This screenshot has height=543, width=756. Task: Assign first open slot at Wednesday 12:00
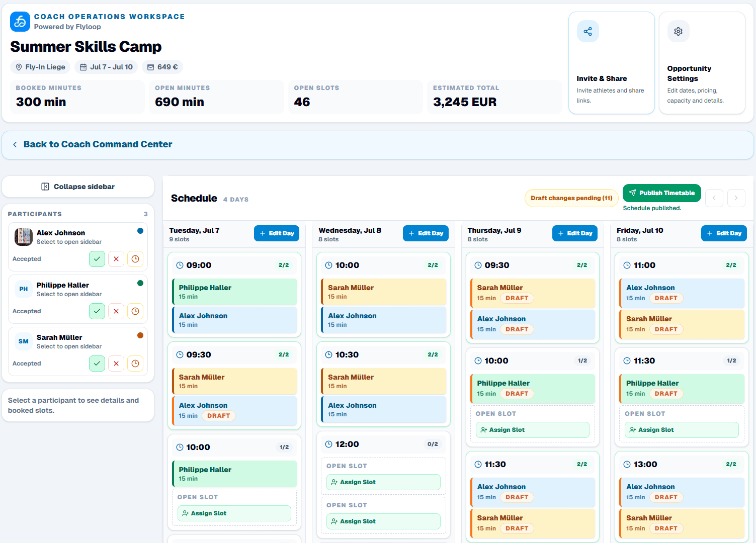click(383, 482)
